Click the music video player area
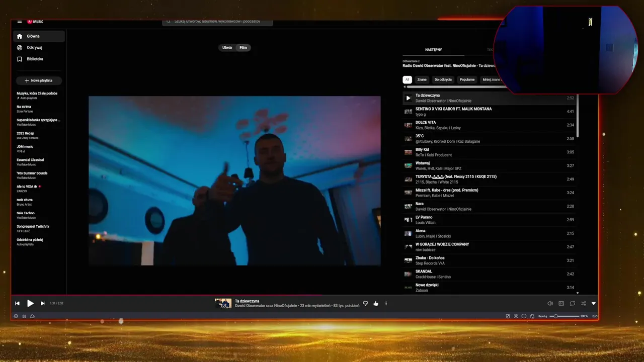The width and height of the screenshot is (644, 362). 234,180
